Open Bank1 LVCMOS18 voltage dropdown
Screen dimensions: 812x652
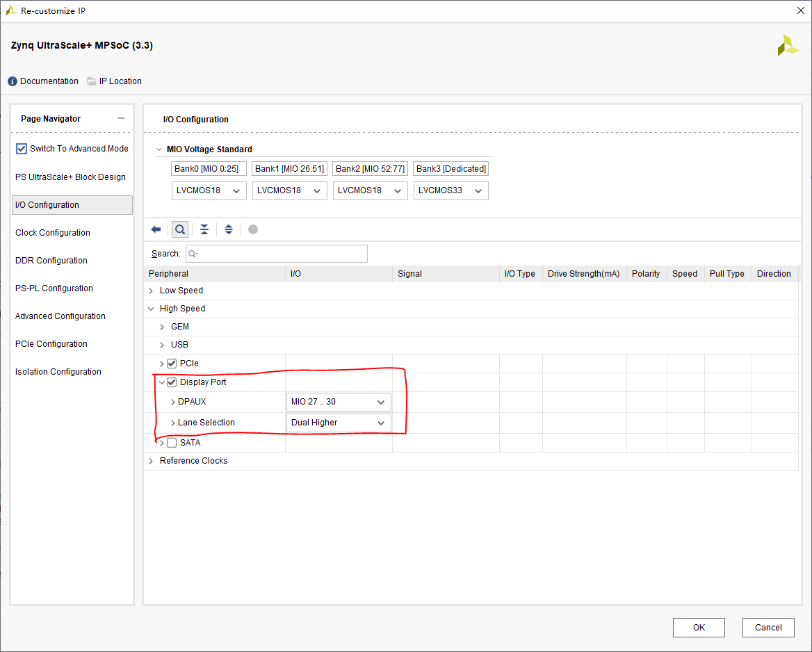pos(289,190)
